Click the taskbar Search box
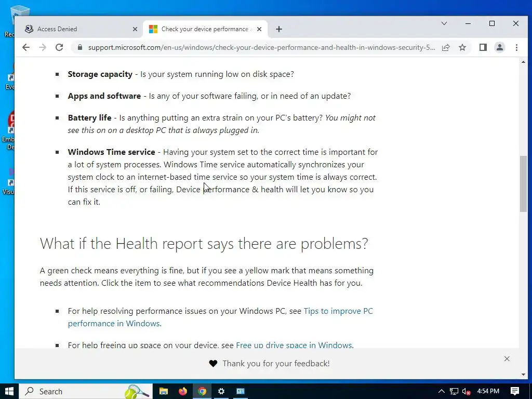This screenshot has width=532, height=399. pos(86,391)
